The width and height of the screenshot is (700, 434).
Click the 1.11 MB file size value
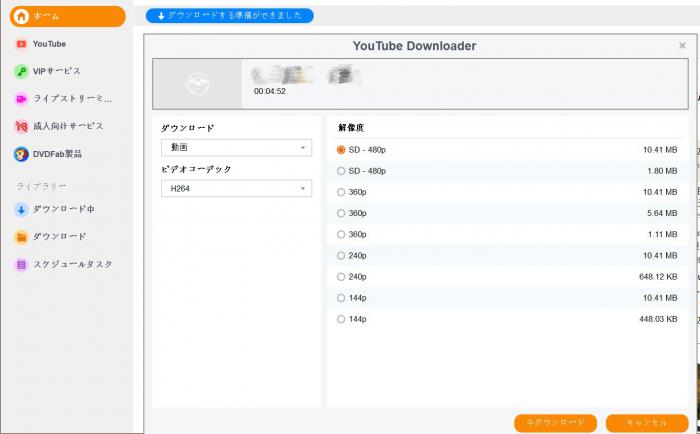click(662, 234)
